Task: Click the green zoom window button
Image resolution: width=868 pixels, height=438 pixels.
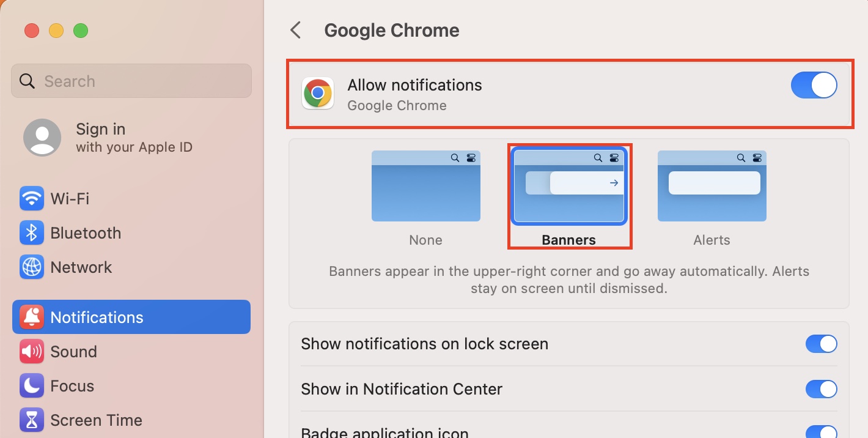Action: (x=81, y=31)
